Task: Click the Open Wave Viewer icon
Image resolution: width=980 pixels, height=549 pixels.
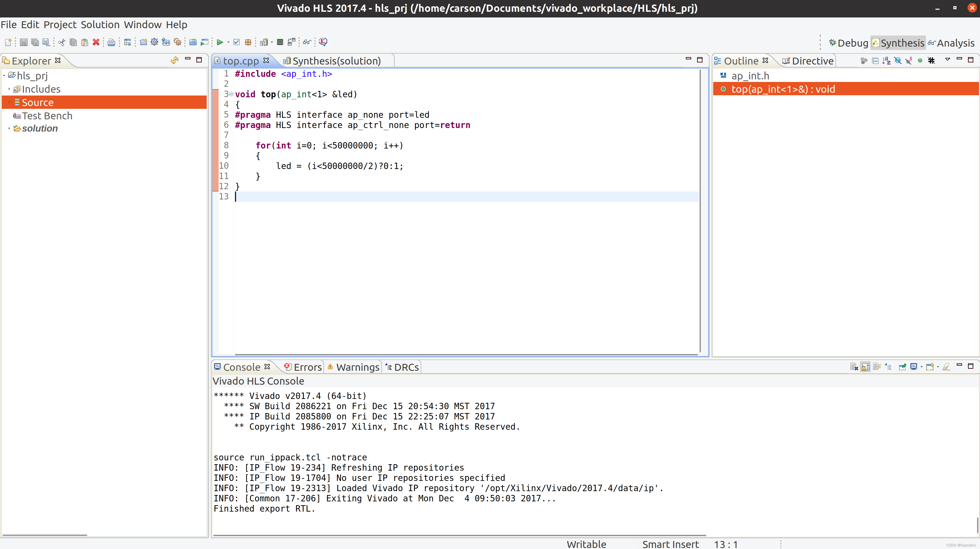Action: click(280, 42)
